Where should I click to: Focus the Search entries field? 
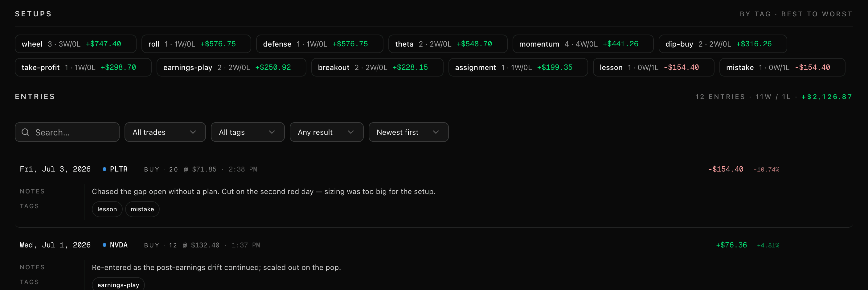coord(67,132)
